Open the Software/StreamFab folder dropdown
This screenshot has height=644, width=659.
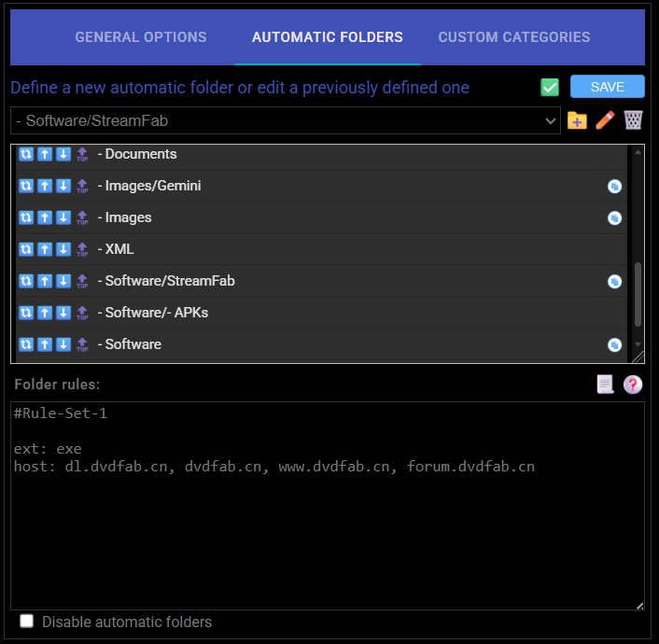pos(286,120)
